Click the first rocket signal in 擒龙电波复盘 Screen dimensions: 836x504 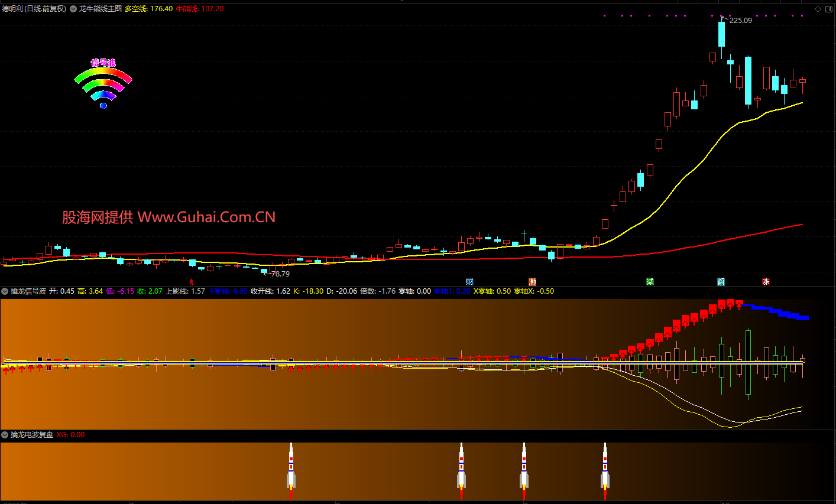(x=291, y=467)
